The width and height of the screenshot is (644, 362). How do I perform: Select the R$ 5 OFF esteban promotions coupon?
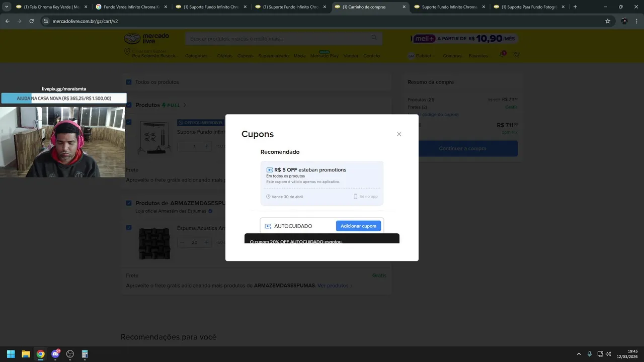tap(322, 183)
